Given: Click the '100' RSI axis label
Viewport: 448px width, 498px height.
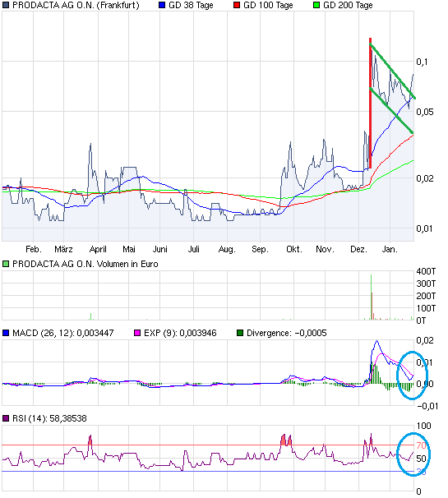Looking at the screenshot, I should click(x=423, y=426).
